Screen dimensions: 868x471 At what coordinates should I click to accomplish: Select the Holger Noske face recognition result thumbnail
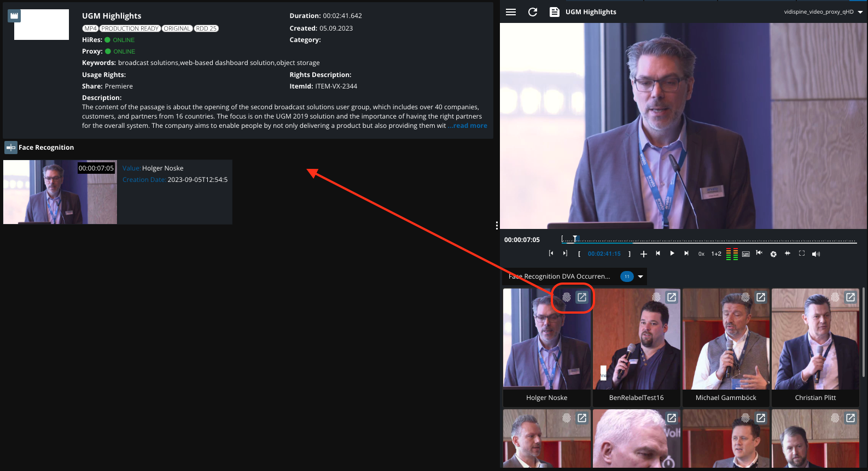(60, 192)
